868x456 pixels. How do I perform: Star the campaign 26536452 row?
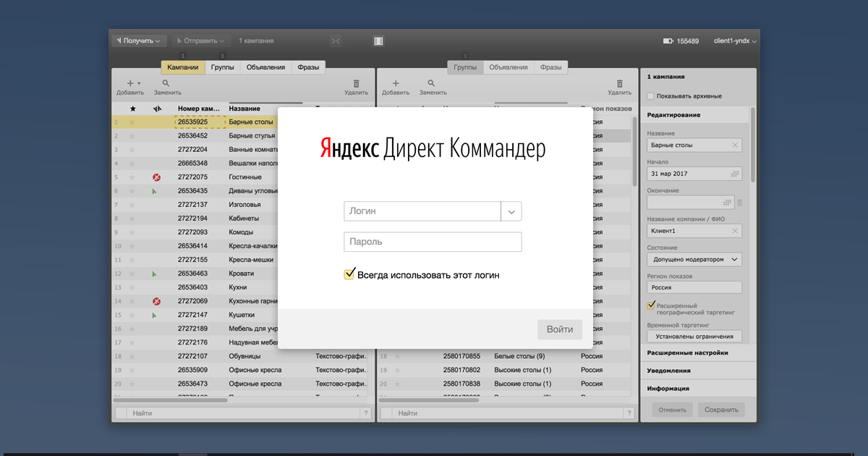(132, 136)
